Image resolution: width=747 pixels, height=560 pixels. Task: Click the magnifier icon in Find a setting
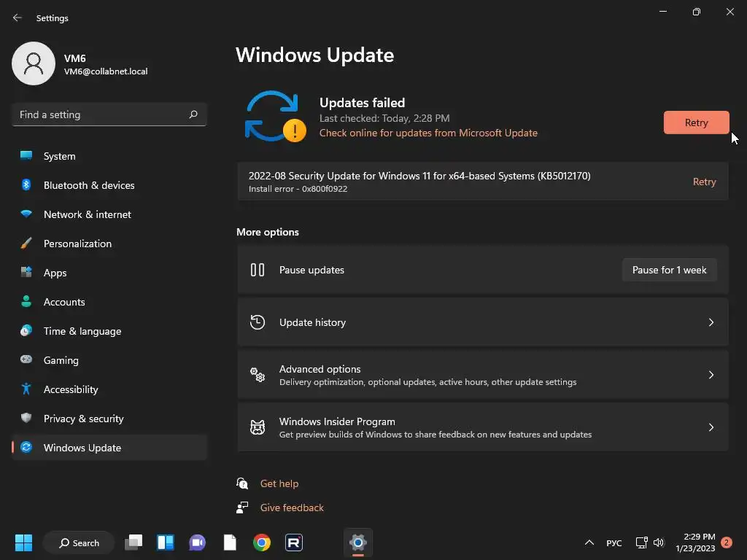tap(193, 114)
